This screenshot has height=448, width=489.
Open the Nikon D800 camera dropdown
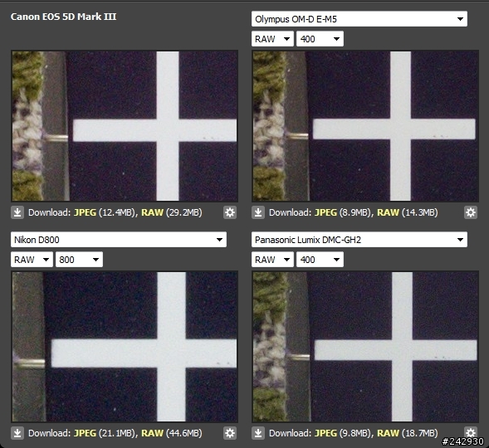click(x=119, y=240)
